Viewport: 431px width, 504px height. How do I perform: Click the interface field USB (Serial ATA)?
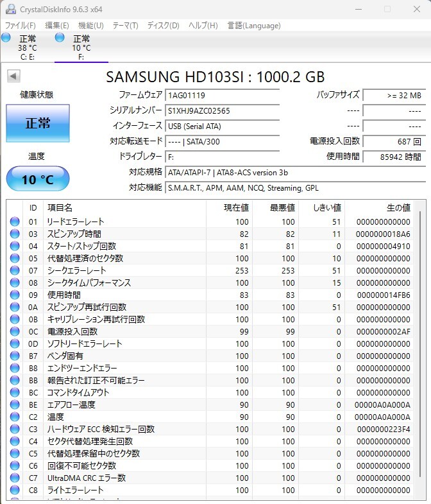[223, 126]
